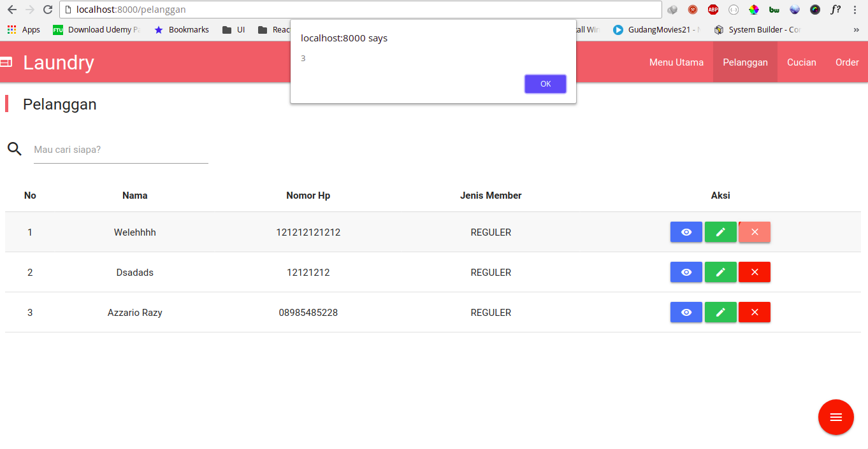
Task: Edit the Welehhhh customer entry
Action: pos(721,232)
